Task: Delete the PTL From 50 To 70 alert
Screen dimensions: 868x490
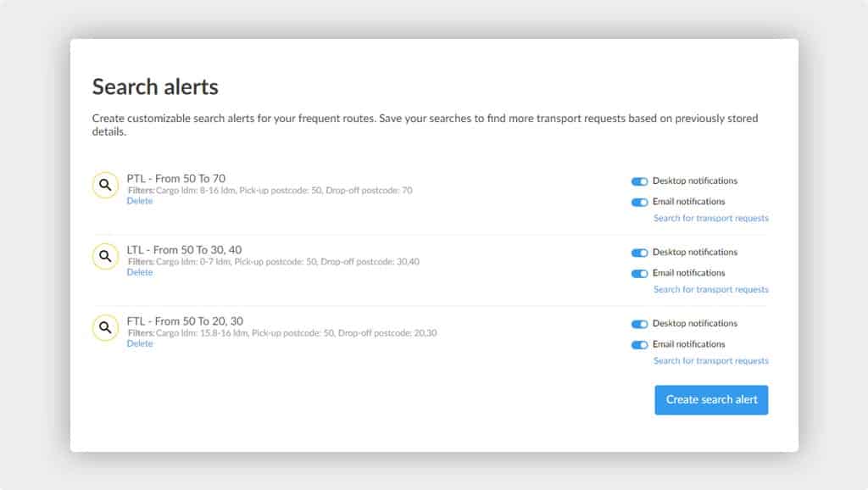Action: click(140, 201)
